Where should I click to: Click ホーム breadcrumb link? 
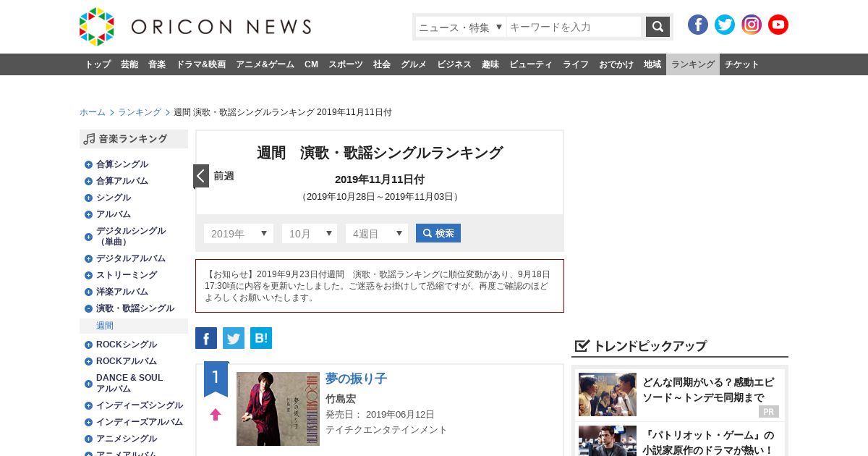click(93, 112)
